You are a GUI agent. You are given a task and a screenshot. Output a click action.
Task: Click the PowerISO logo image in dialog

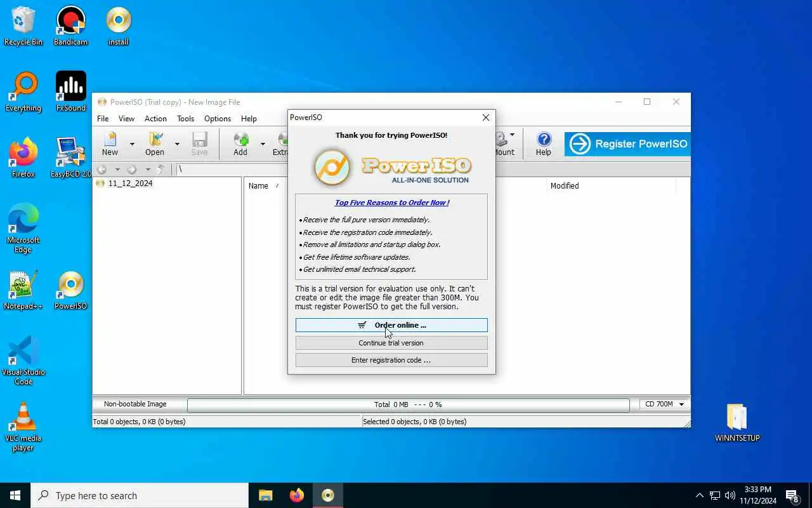pyautogui.click(x=391, y=166)
